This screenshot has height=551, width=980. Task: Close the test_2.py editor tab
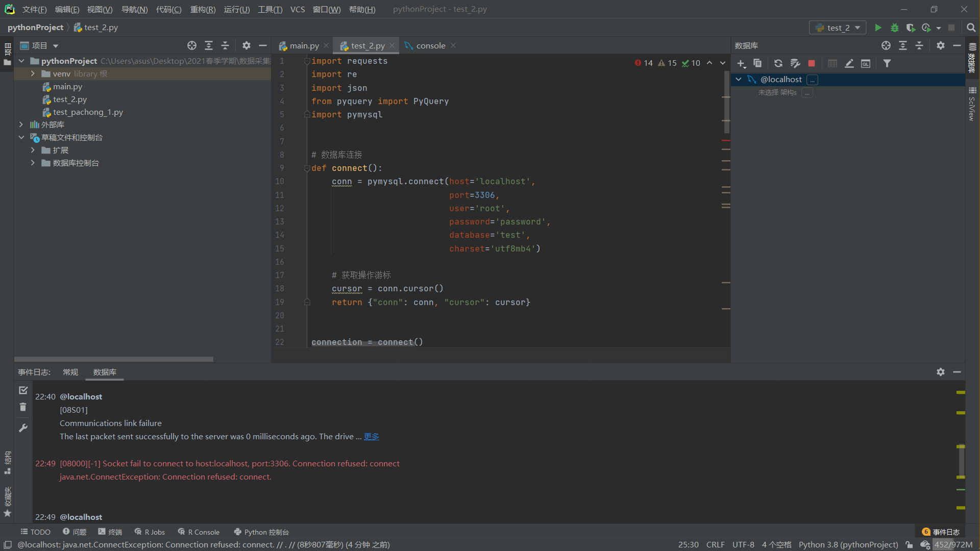coord(392,45)
